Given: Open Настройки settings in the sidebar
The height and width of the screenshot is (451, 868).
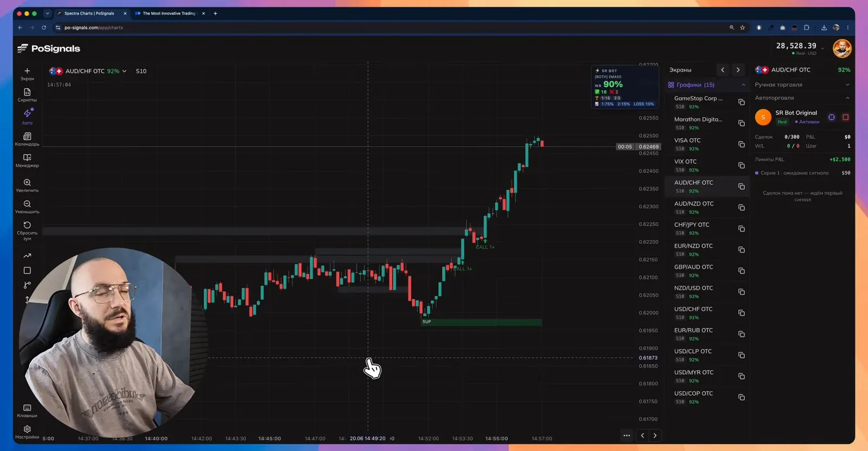Looking at the screenshot, I should coord(27,432).
